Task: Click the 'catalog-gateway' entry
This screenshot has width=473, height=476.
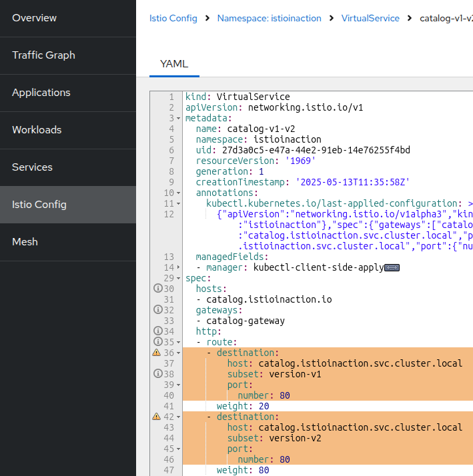Action: tap(246, 321)
